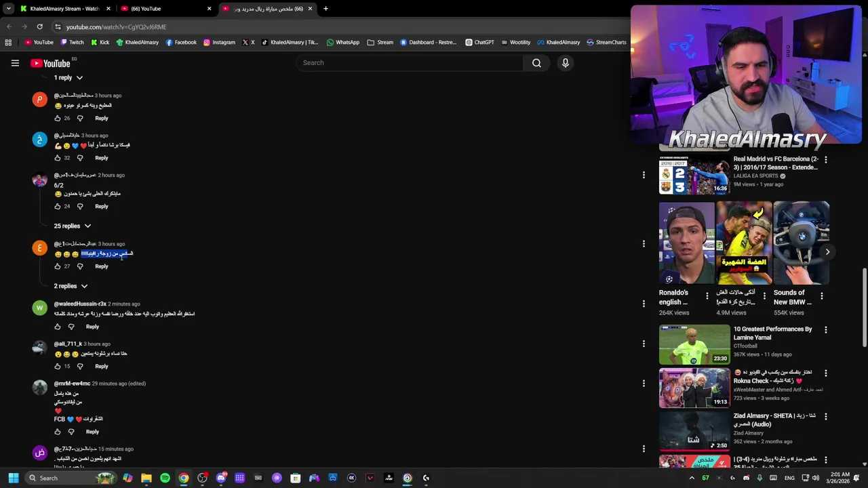Close the KhaledAlmasry Stream tab
Screen dimensions: 868x488
(x=108, y=9)
